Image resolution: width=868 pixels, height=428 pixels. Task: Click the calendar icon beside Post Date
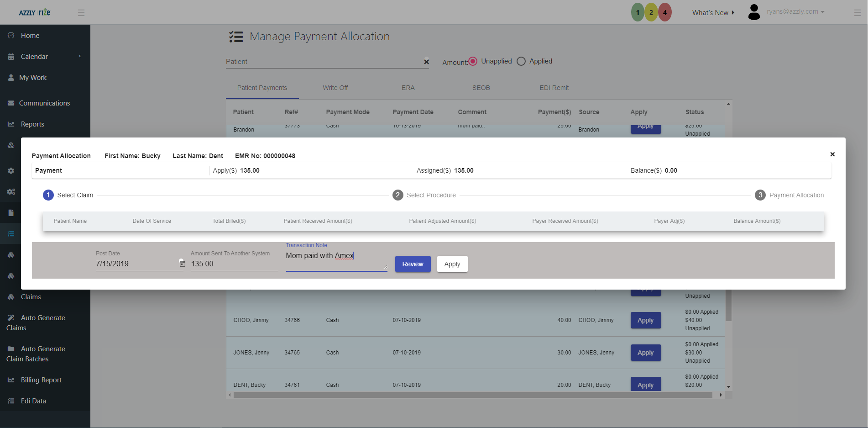[x=182, y=264]
